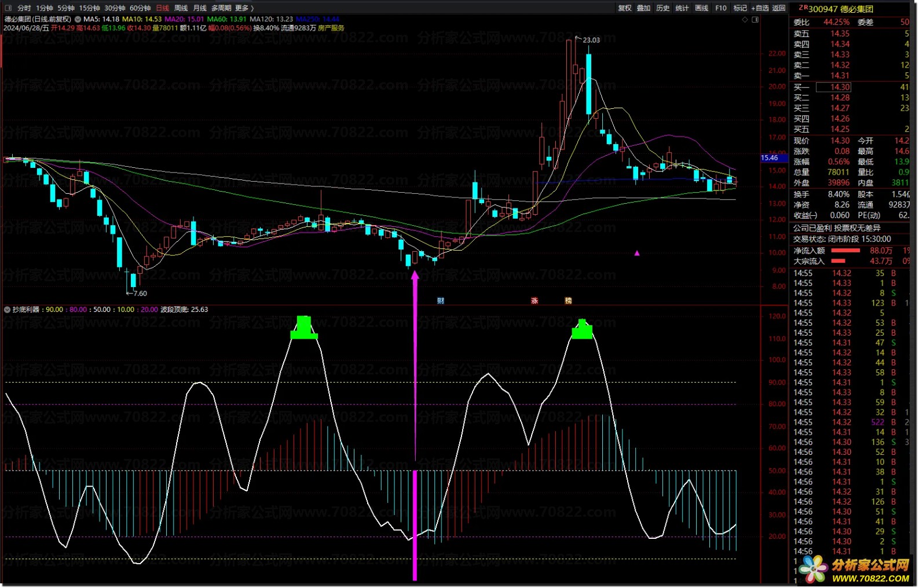This screenshot has height=588, width=919.
Task: Click the panel layout icon at top-left
Action: point(8,8)
